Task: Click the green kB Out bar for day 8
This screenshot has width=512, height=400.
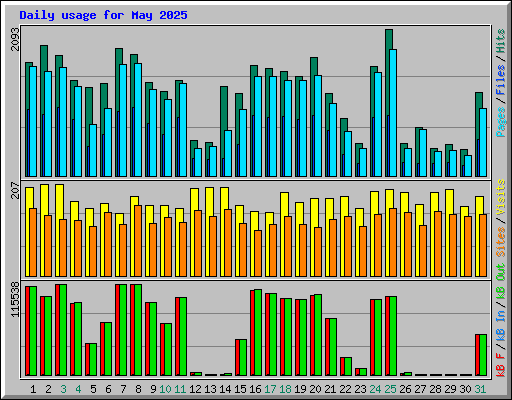Action: coord(138,330)
